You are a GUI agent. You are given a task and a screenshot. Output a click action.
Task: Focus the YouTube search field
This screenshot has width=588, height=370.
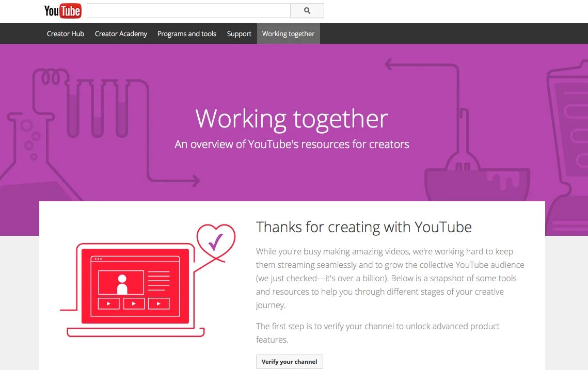tap(188, 11)
